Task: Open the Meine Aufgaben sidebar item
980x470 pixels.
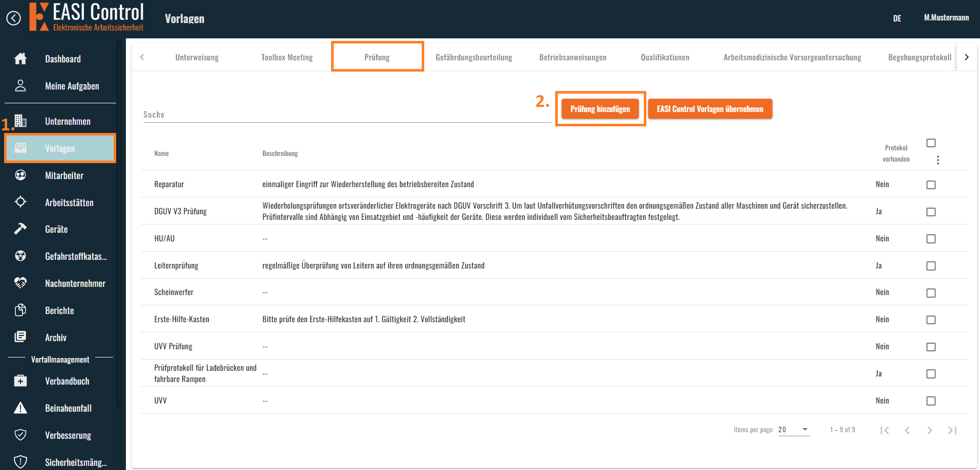Action: pyautogui.click(x=60, y=86)
